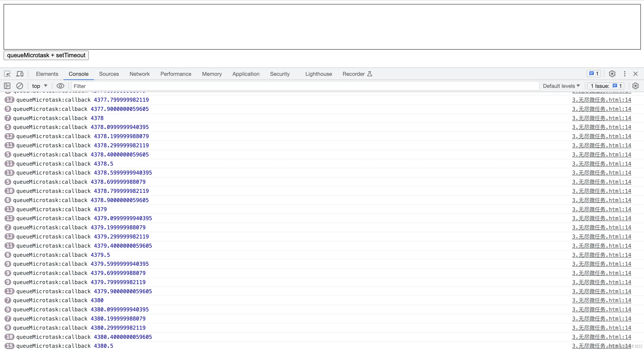Image resolution: width=644 pixels, height=350 pixels.
Task: Open source link for callback 4378.5 log
Action: click(601, 164)
